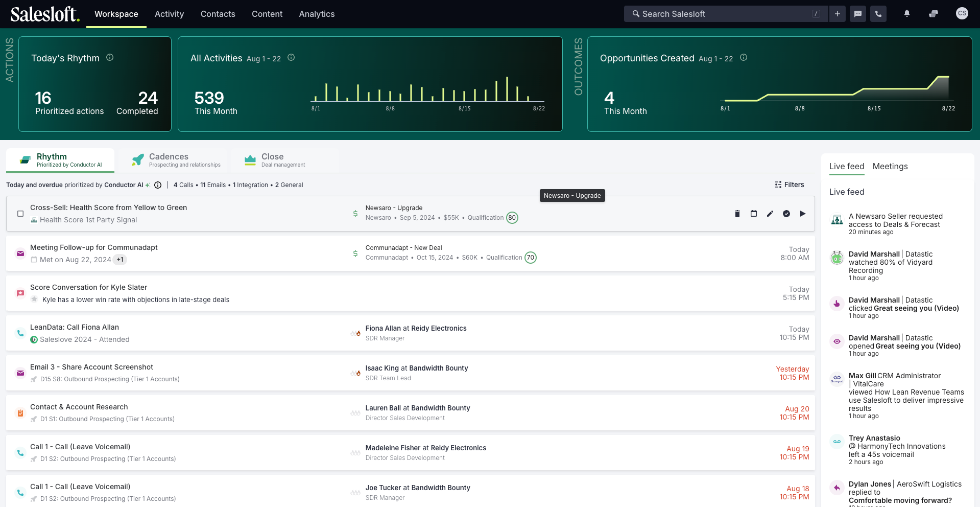The height and width of the screenshot is (507, 980).
Task: Click Health Score 1st Party Signal label
Action: 88,220
